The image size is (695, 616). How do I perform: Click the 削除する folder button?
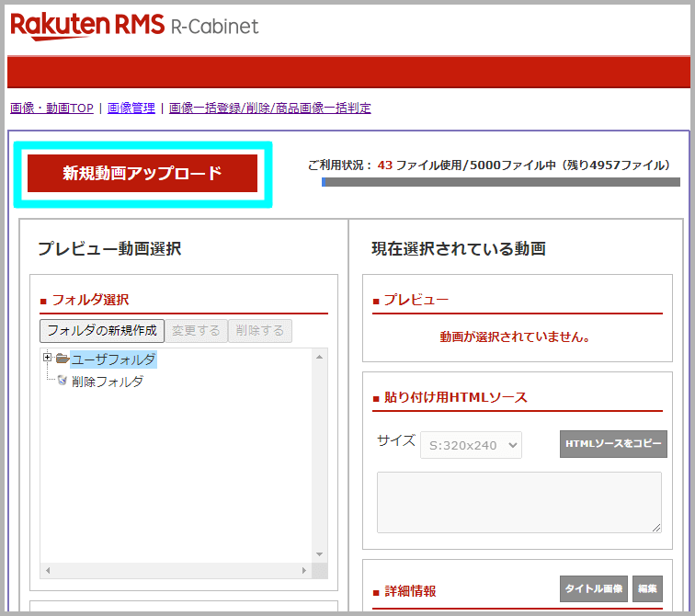tap(260, 331)
